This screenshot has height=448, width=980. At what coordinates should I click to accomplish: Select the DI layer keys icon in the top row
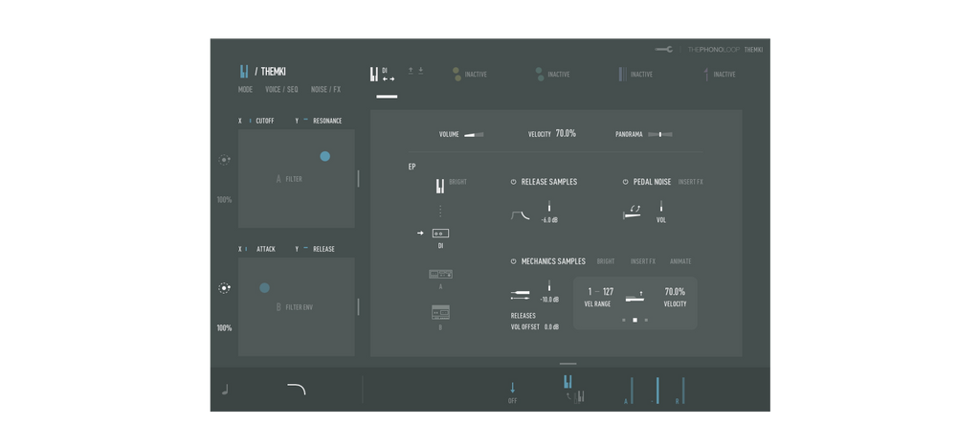point(374,75)
